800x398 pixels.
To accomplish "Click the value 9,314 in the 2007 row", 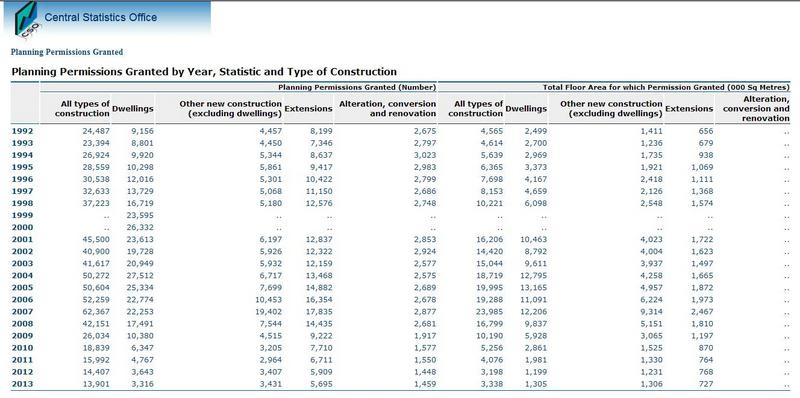I will [652, 312].
